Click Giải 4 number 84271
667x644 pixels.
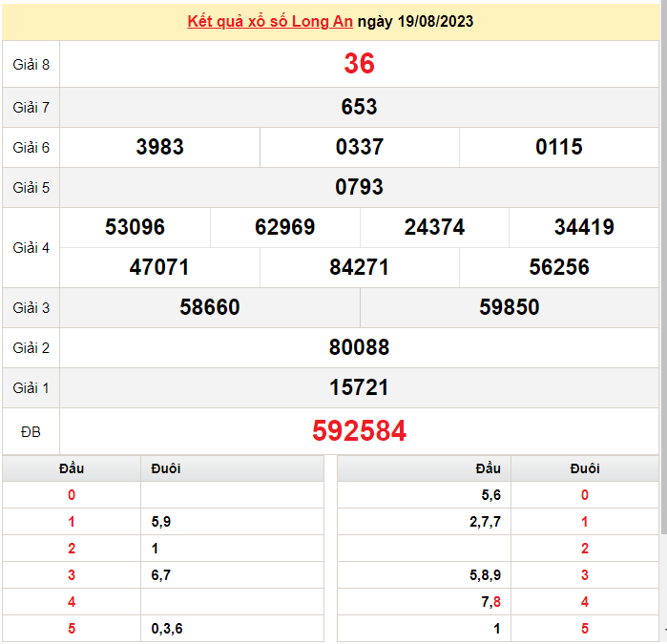359,267
